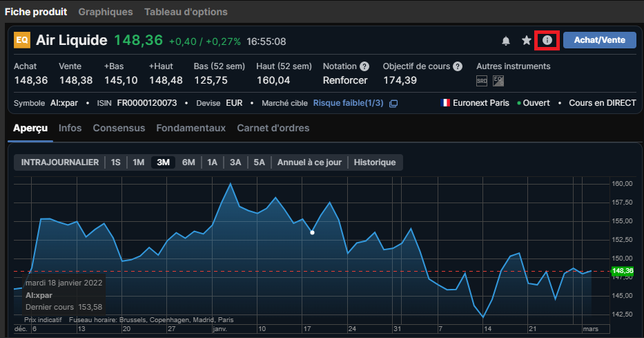Select the 1A chart range
Viewport: 644px width, 338px height.
pos(213,162)
